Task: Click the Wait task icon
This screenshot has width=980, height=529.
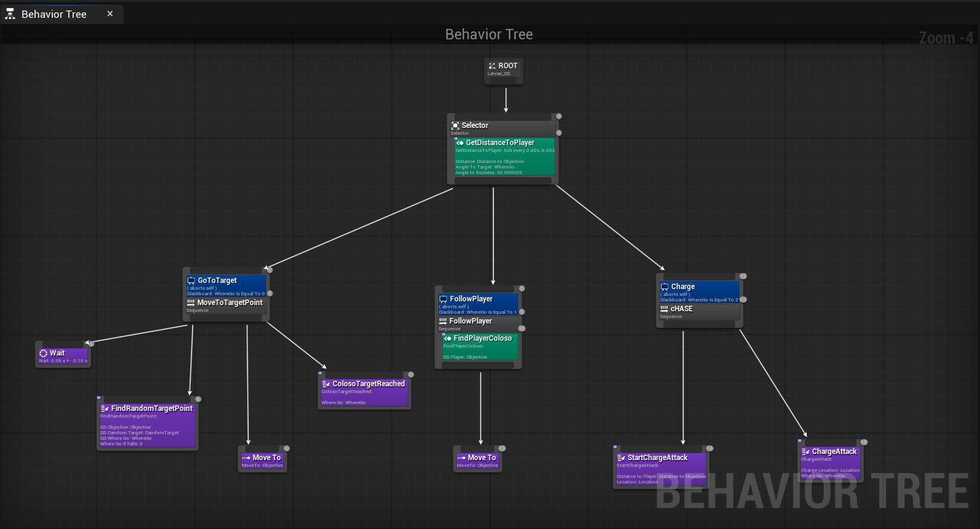Action: (x=43, y=353)
